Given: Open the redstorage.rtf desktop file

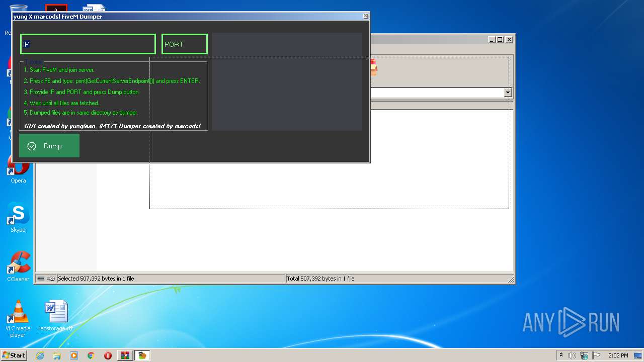Looking at the screenshot, I should [x=56, y=316].
